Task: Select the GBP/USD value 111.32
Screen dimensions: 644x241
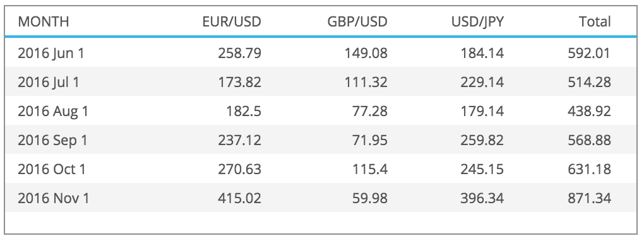Action: pyautogui.click(x=366, y=82)
